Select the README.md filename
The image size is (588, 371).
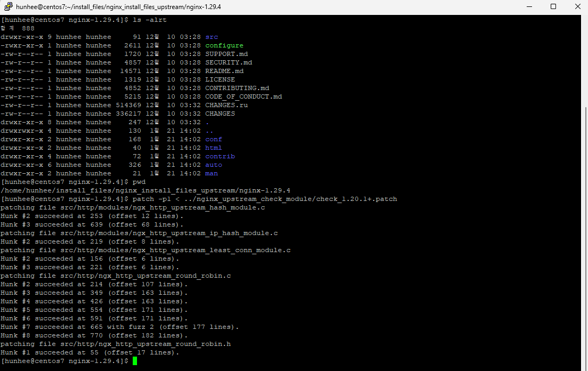[x=224, y=70]
